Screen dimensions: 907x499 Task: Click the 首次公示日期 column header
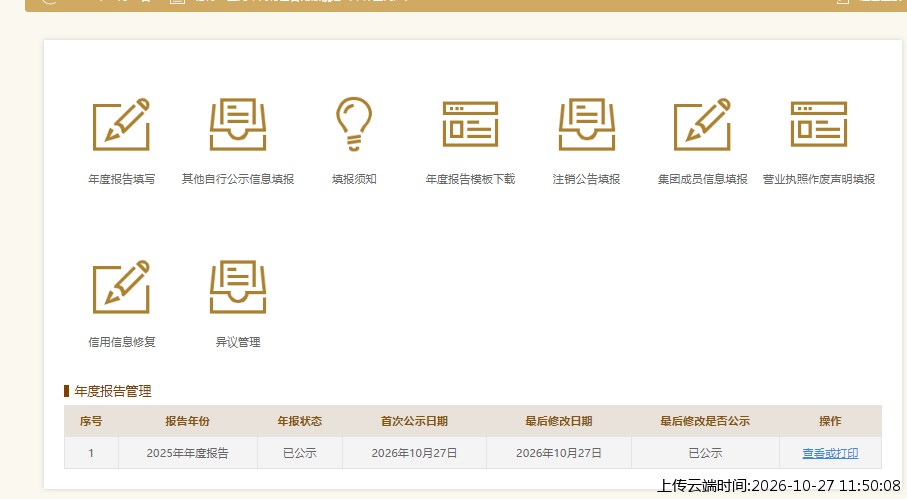[x=414, y=422]
